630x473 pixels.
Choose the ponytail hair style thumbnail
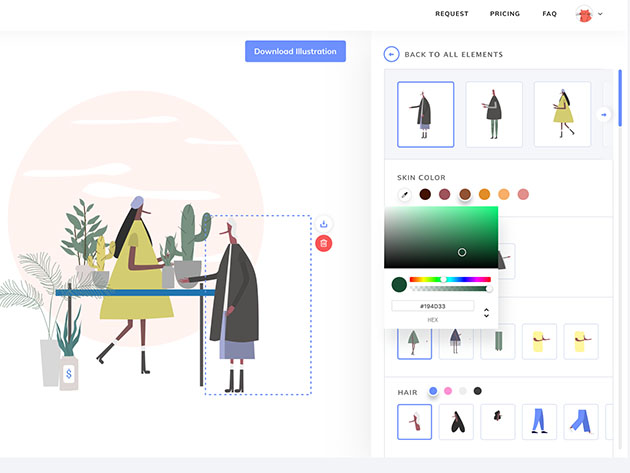[414, 422]
